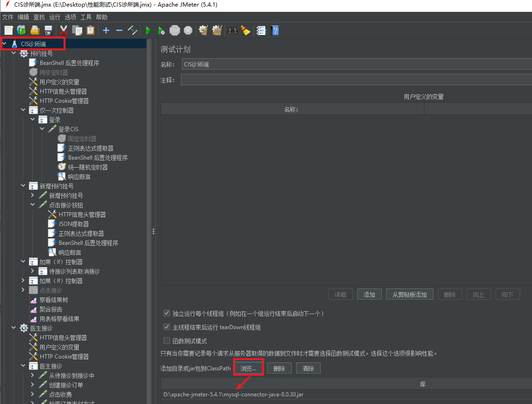The width and height of the screenshot is (532, 404).
Task: Open Search with the binoculars icon
Action: [233, 30]
